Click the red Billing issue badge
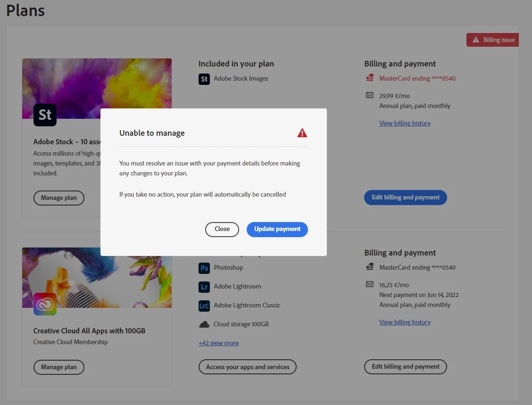This screenshot has width=532, height=405. click(492, 40)
